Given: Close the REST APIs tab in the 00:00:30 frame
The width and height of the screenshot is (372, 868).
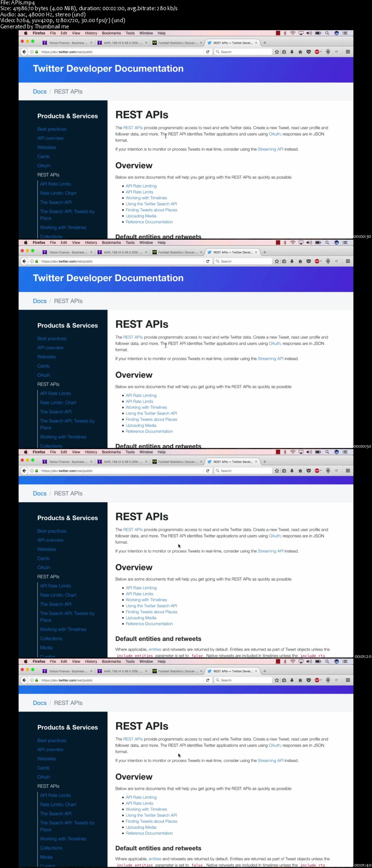Looking at the screenshot, I should 256,43.
